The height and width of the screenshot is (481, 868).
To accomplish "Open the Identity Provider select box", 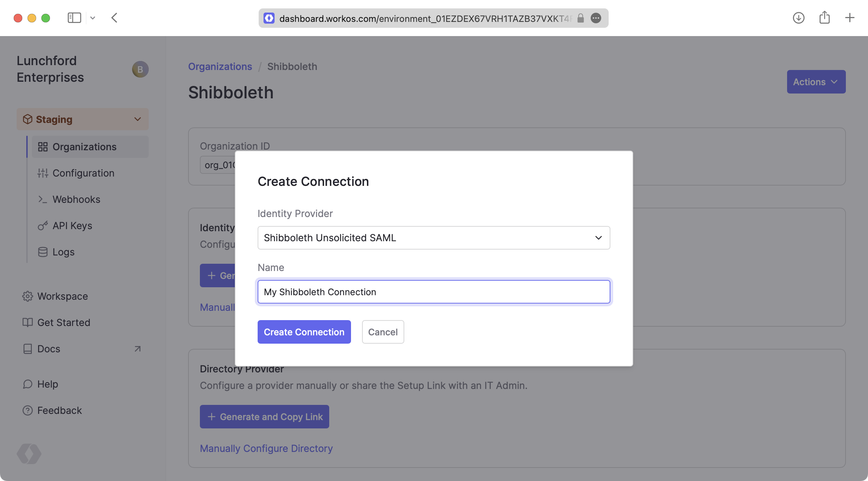I will tap(433, 238).
